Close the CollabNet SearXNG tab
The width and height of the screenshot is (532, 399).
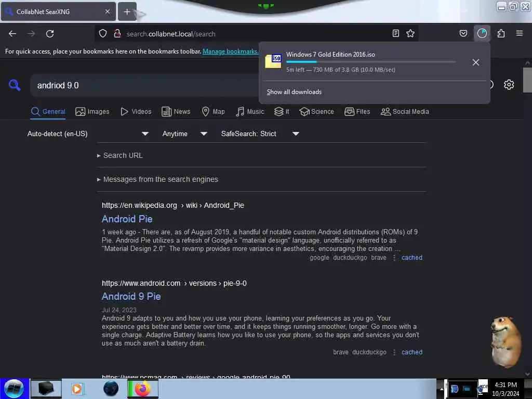point(108,11)
